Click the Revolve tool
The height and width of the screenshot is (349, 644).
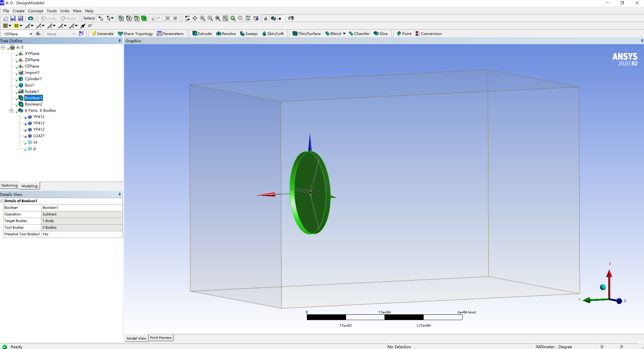[226, 34]
